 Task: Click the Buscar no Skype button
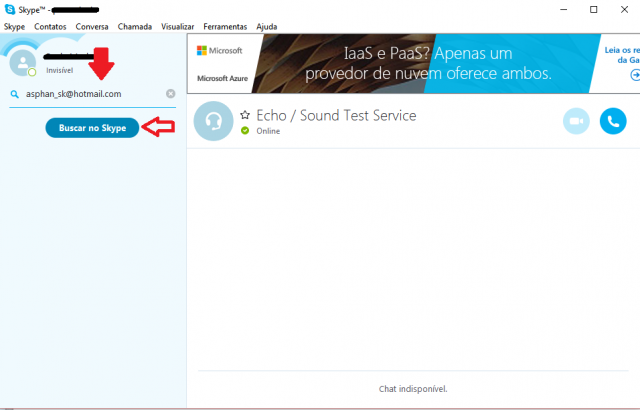click(92, 128)
